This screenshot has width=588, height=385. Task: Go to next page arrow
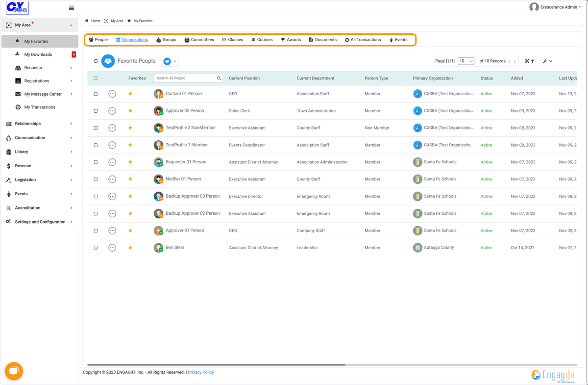(514, 61)
